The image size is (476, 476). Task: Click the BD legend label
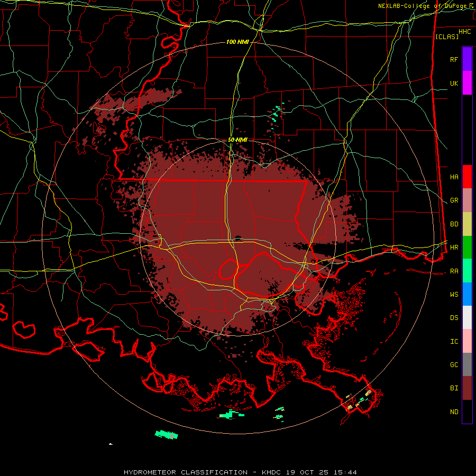[x=454, y=224]
